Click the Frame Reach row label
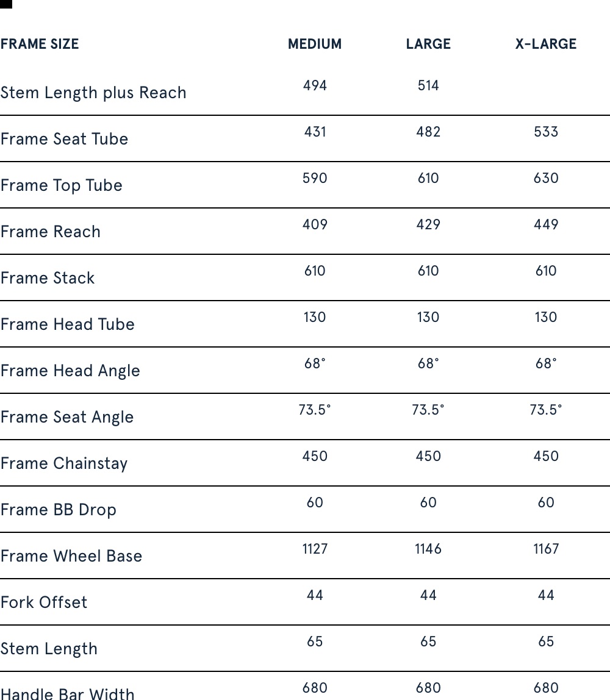This screenshot has height=700, width=610. click(51, 232)
